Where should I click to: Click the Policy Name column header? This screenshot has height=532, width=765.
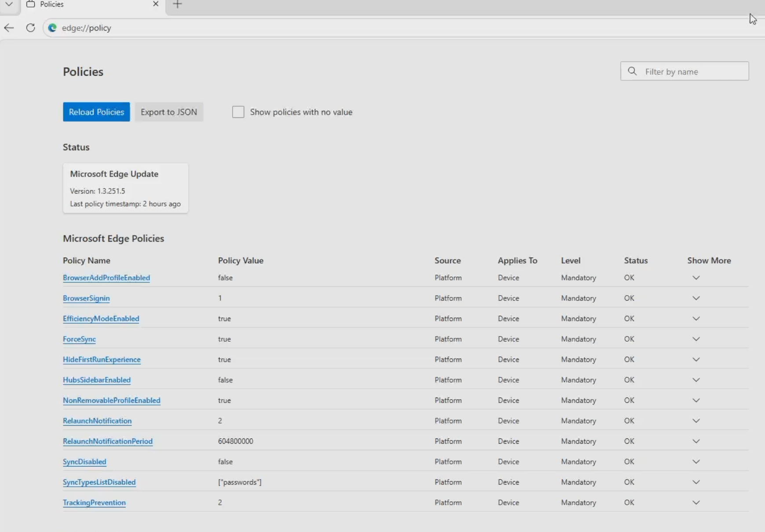click(x=87, y=261)
